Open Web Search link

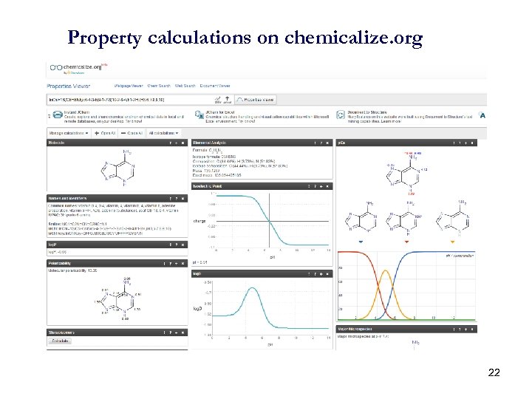click(x=185, y=86)
